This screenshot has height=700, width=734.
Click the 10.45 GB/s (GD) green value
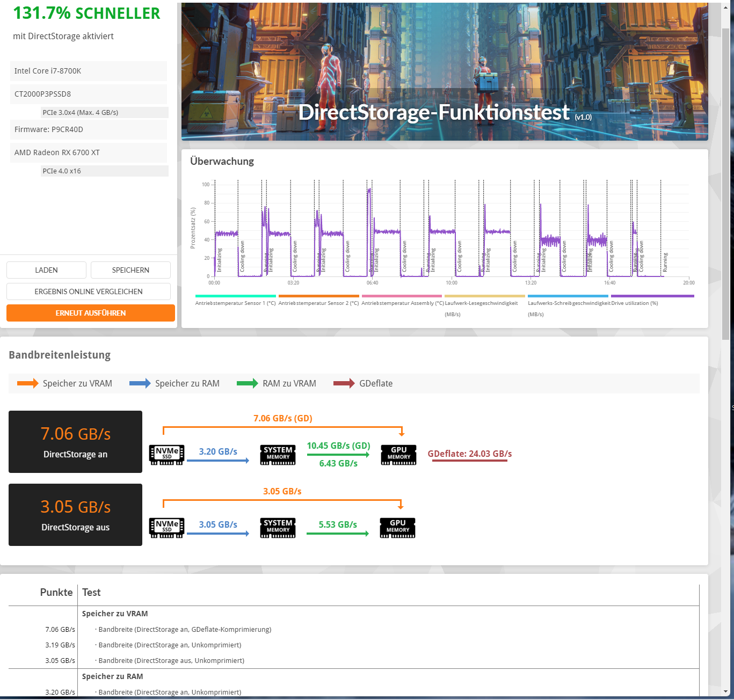(x=338, y=446)
